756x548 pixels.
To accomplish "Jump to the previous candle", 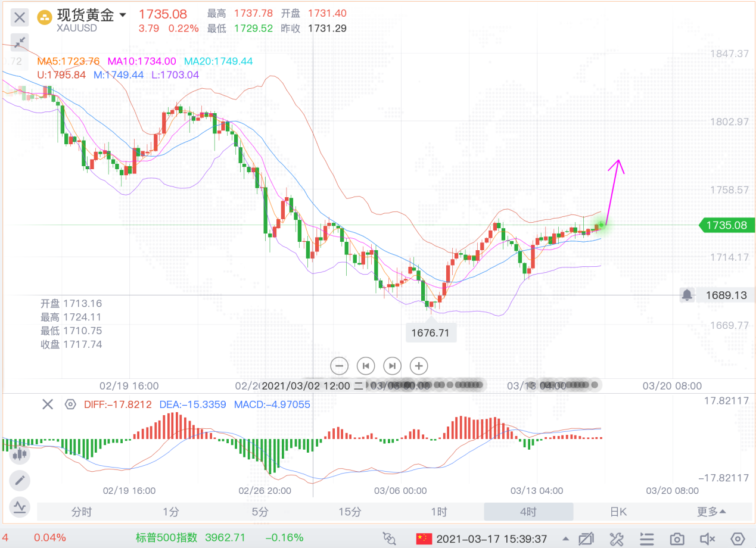I will tap(366, 366).
